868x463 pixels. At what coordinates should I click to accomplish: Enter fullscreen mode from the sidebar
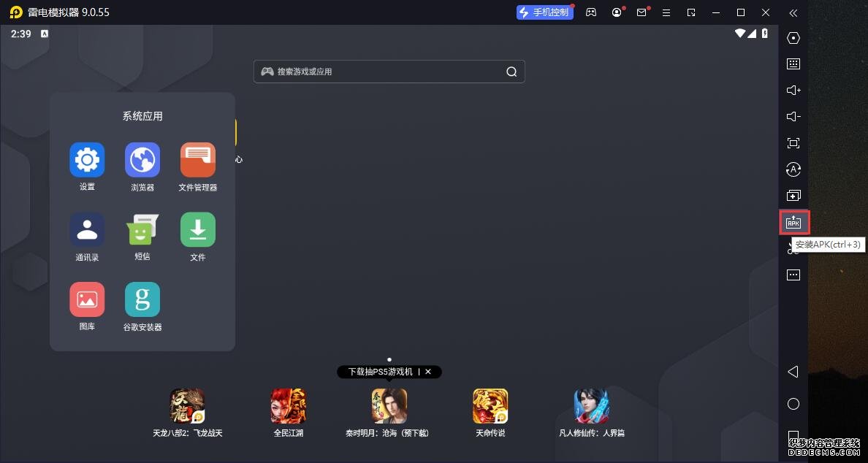click(x=793, y=143)
